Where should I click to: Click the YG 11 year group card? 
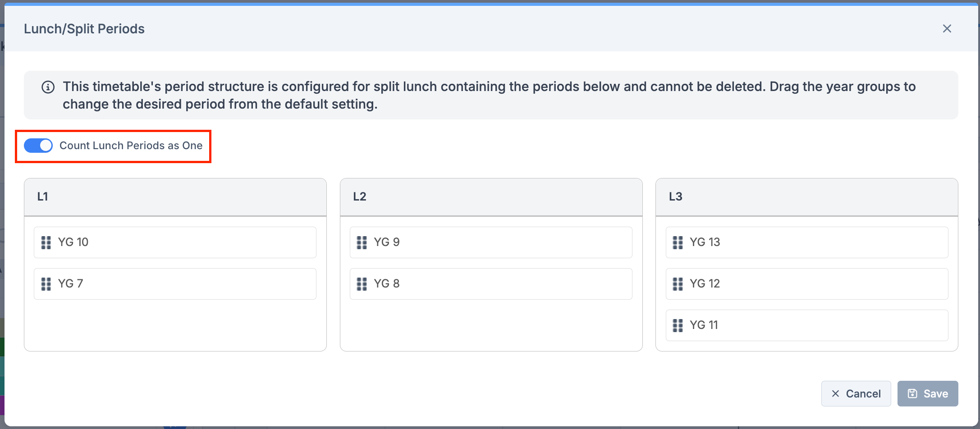tap(806, 325)
